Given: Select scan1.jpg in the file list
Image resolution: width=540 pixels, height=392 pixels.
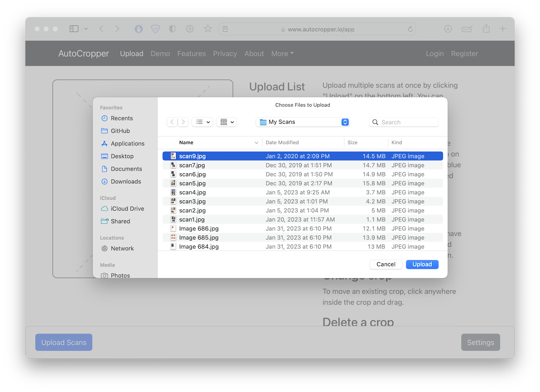Looking at the screenshot, I should 303,219.
